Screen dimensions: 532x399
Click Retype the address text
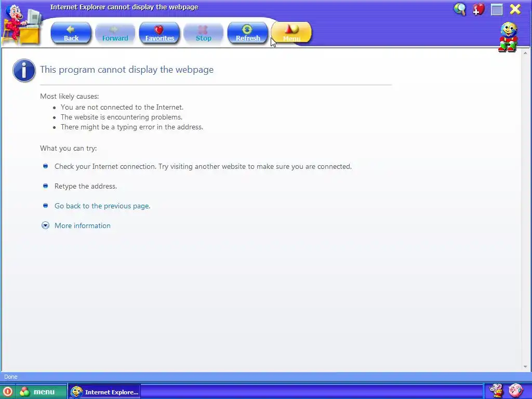click(86, 187)
